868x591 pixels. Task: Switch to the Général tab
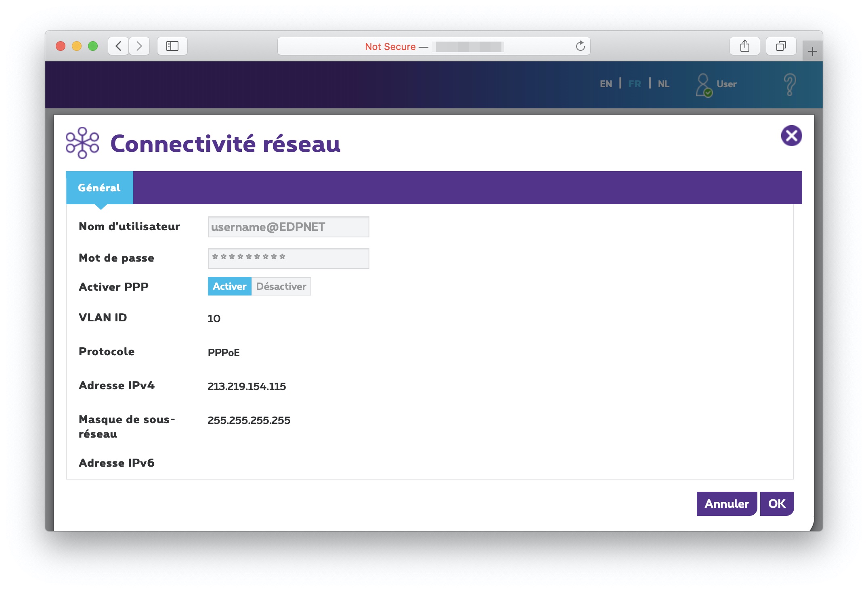(x=99, y=188)
